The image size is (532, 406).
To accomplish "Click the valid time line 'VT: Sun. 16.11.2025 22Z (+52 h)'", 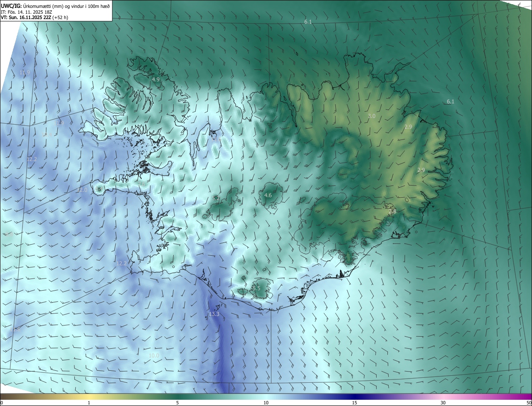I will 34,17.
